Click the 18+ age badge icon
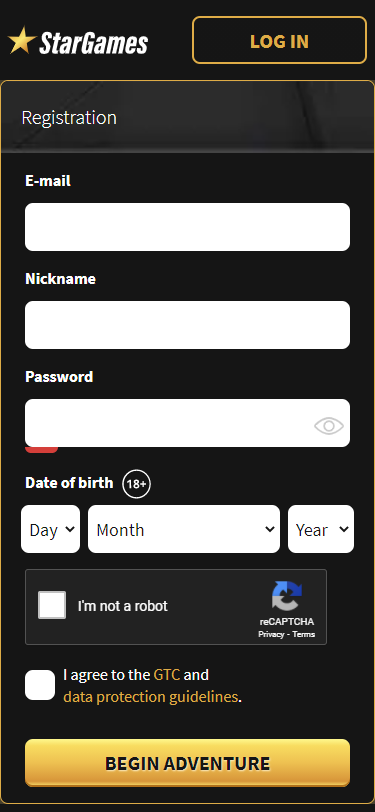This screenshot has height=812, width=375. [x=137, y=484]
